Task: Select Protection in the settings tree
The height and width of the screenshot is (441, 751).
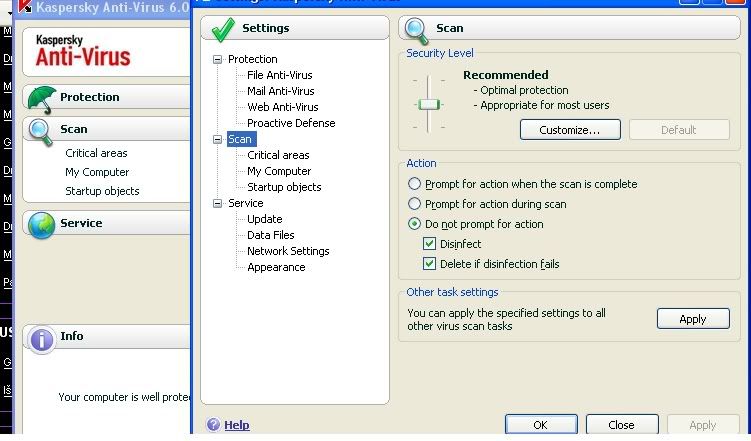Action: pyautogui.click(x=252, y=59)
